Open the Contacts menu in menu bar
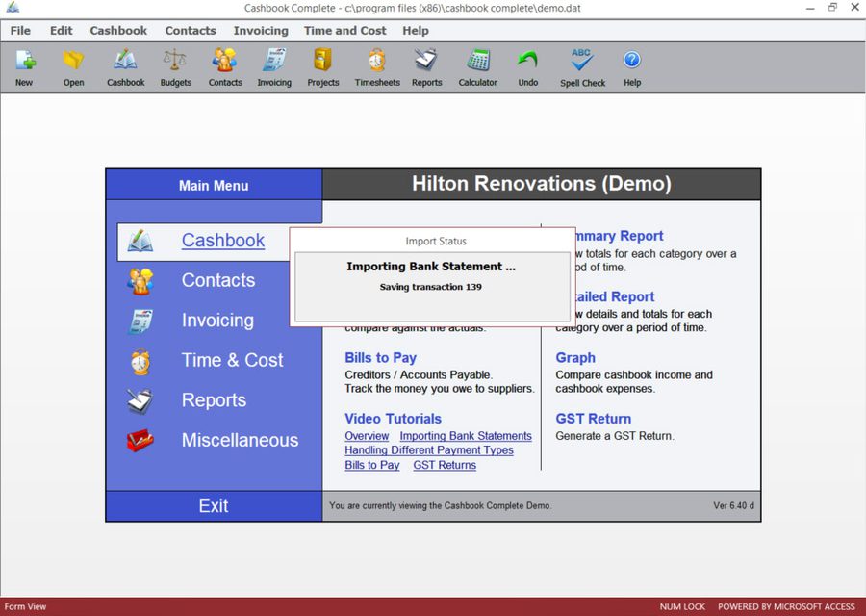Viewport: 866px width, 616px height. click(x=191, y=31)
